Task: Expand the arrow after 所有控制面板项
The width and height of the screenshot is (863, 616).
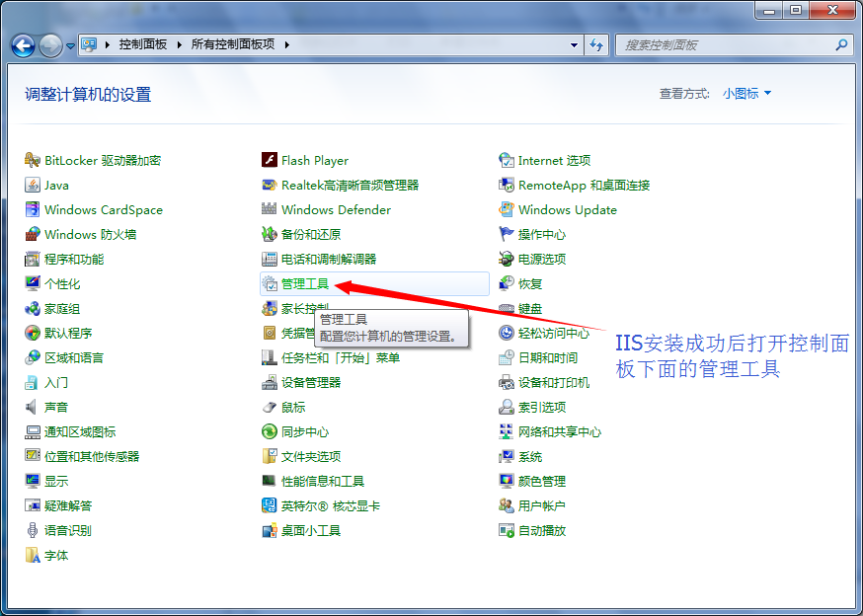Action: pyautogui.click(x=286, y=44)
